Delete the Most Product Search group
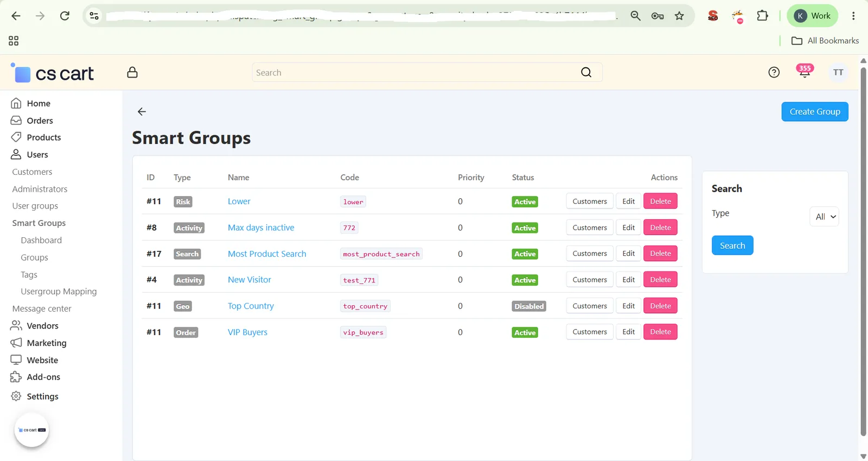Screen dimensions: 868x461 (660, 254)
